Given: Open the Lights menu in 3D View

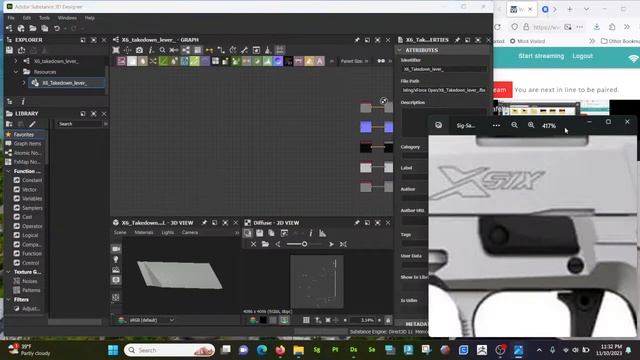Looking at the screenshot, I should [168, 233].
